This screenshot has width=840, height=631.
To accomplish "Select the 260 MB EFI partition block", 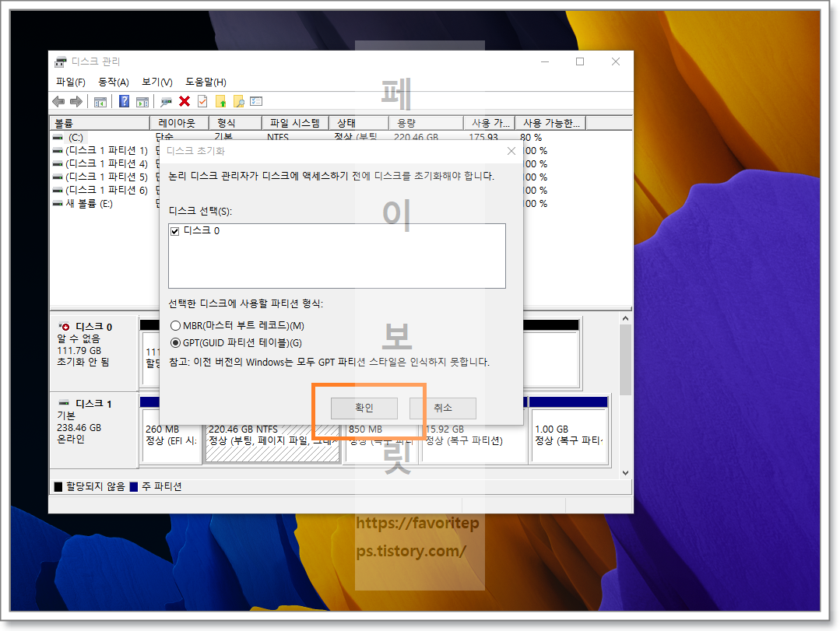I will [170, 436].
